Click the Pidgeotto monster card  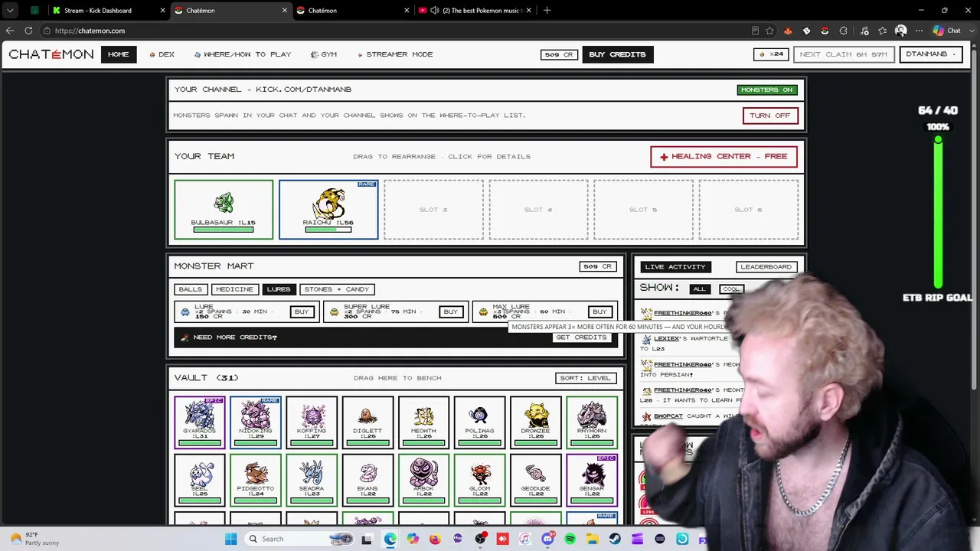(256, 480)
